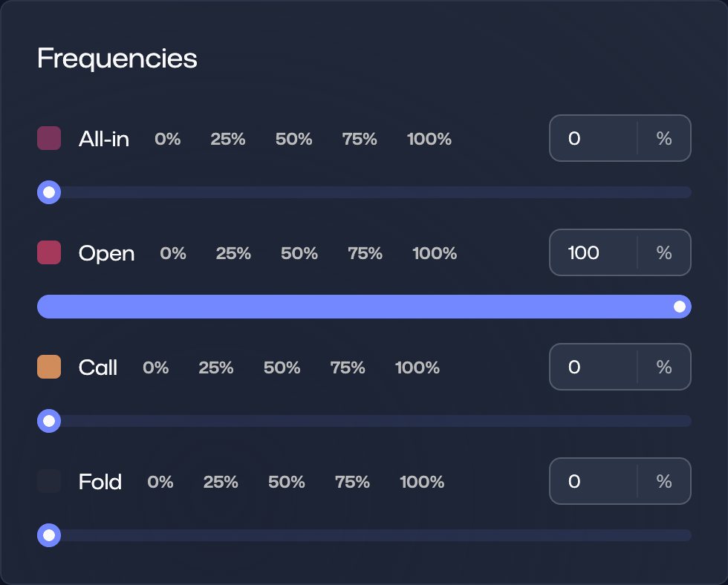Click the Call percentage input field
Screen dimensions: 728x585
(x=593, y=367)
